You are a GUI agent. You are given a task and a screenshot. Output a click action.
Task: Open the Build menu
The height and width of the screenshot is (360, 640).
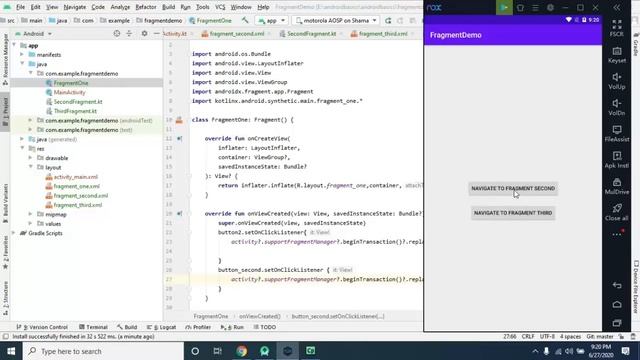(169, 7)
